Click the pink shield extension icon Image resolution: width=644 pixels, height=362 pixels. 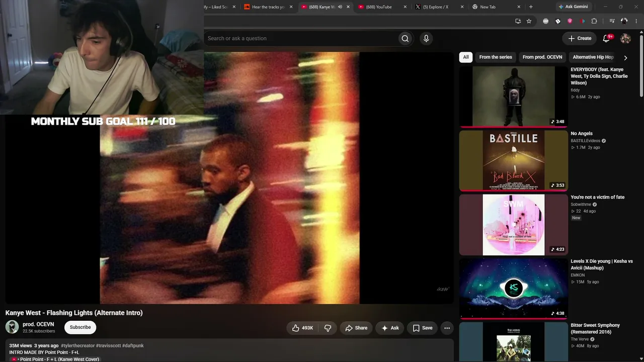tap(570, 21)
